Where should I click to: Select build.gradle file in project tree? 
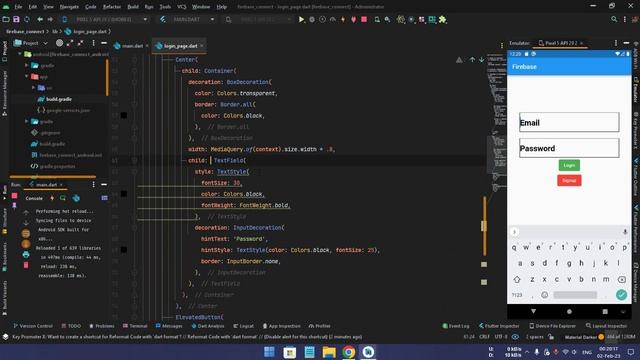coord(54,99)
